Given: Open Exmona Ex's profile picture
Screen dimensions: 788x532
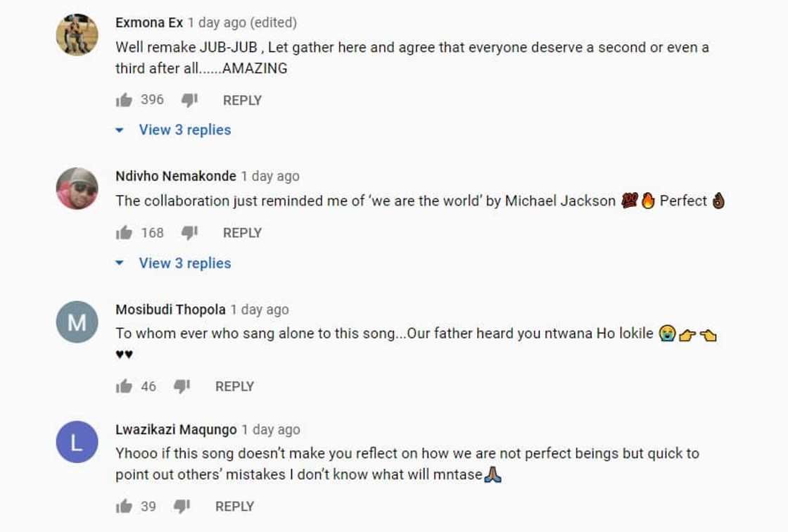Looking at the screenshot, I should point(77,34).
